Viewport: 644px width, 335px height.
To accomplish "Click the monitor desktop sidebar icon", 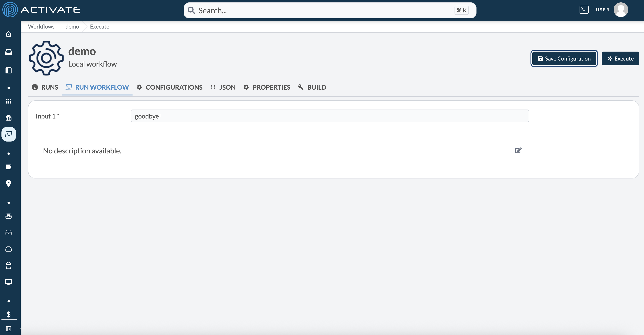I will (8, 282).
